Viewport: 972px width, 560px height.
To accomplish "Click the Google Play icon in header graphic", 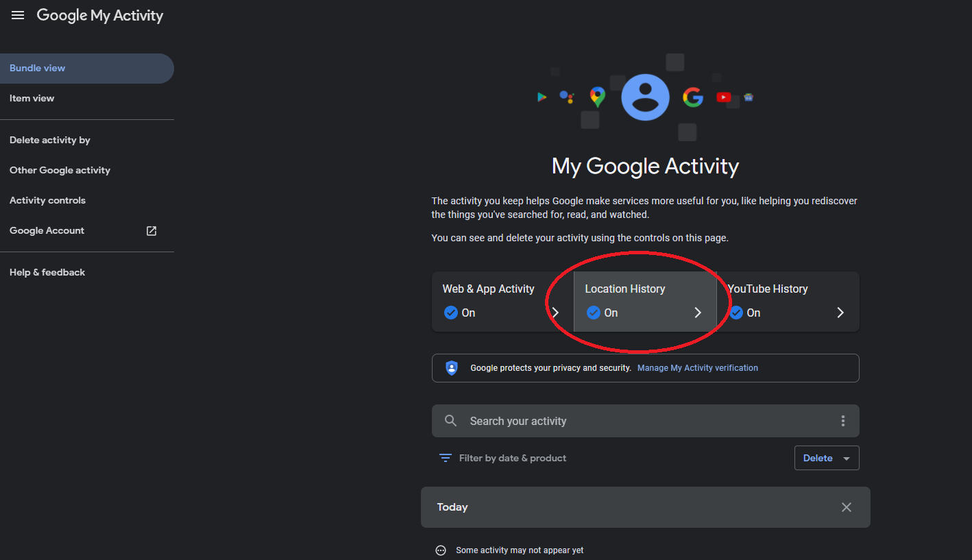I will 542,97.
